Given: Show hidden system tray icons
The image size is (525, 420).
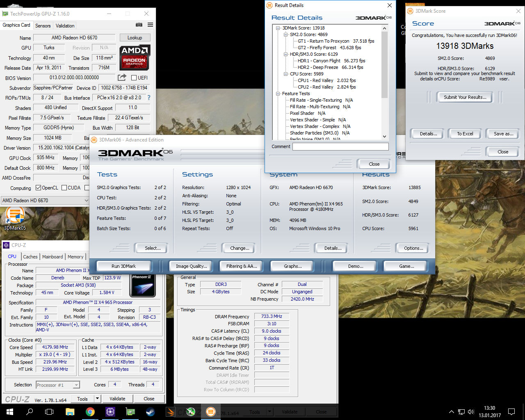Looking at the screenshot, I should click(452, 412).
